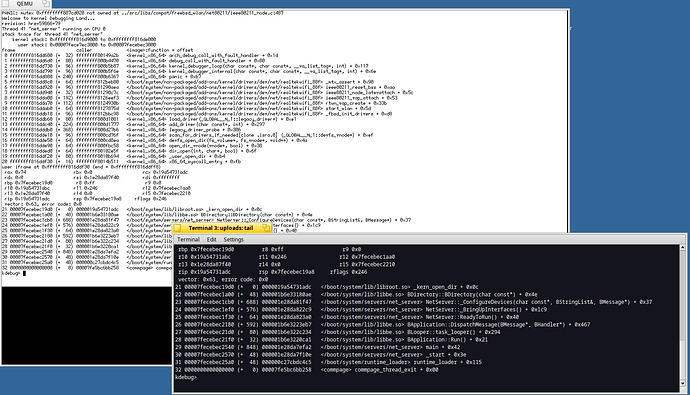
Task: Click 'runtime_loader + 0x115' line in Terminal
Action: [328, 362]
